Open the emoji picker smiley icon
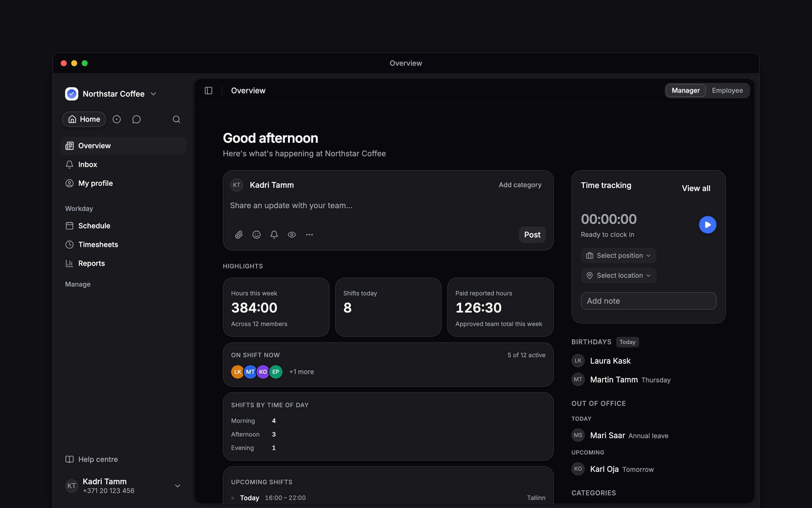 [256, 234]
